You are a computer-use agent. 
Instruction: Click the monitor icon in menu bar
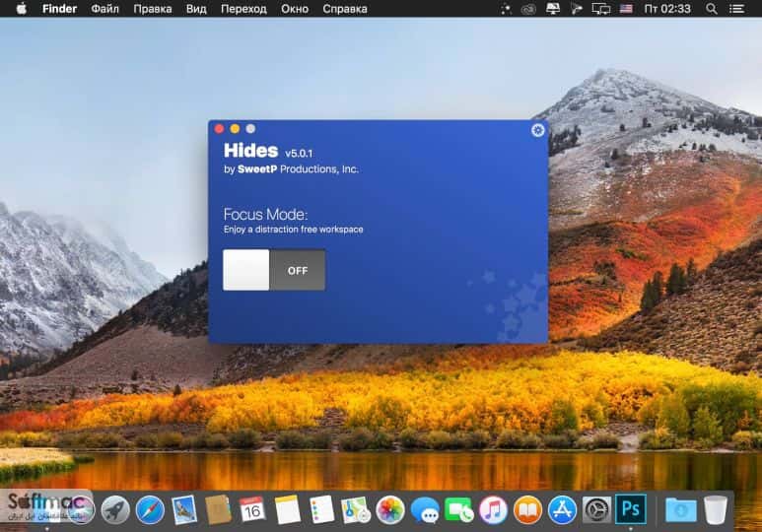[553, 9]
